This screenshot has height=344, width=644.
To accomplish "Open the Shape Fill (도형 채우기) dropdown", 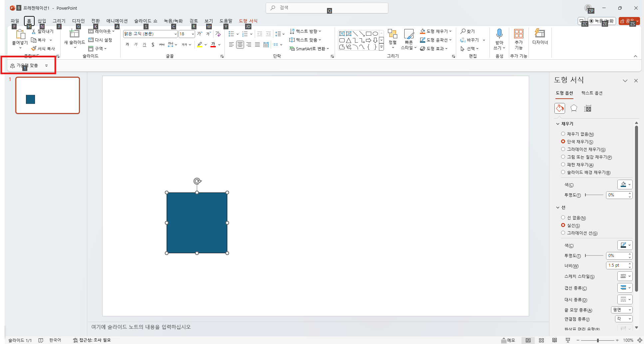I will pos(451,31).
